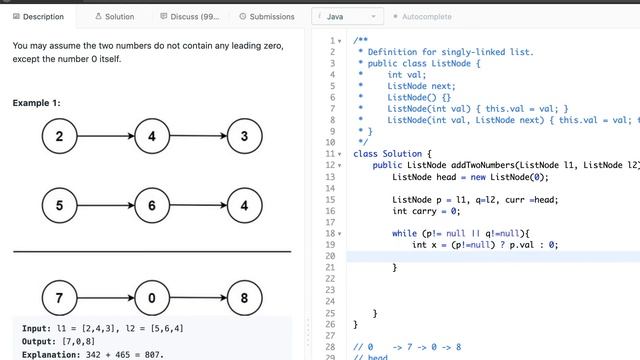Click the Discuss chat bubble icon
The image size is (640, 360).
164,16
